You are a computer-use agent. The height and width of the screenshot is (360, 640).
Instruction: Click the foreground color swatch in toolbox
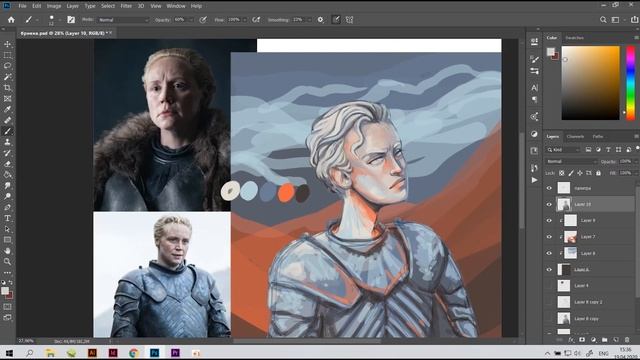[5, 291]
